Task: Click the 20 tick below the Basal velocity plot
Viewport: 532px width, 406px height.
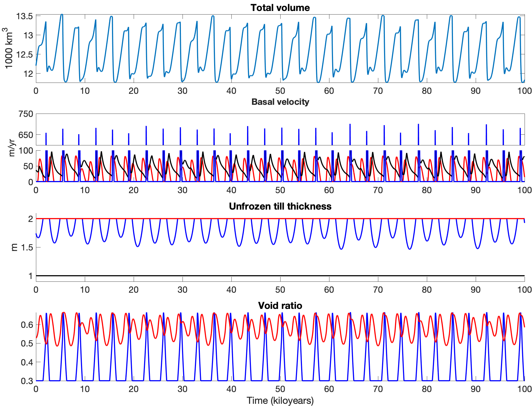Action: pos(133,190)
